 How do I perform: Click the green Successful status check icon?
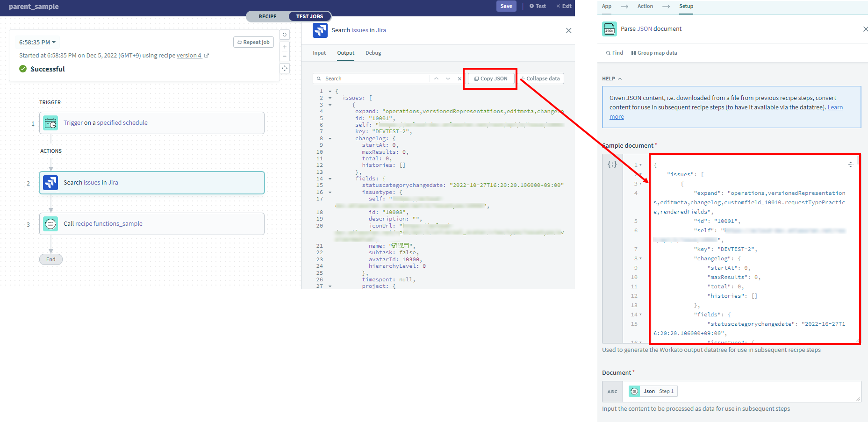(x=23, y=69)
